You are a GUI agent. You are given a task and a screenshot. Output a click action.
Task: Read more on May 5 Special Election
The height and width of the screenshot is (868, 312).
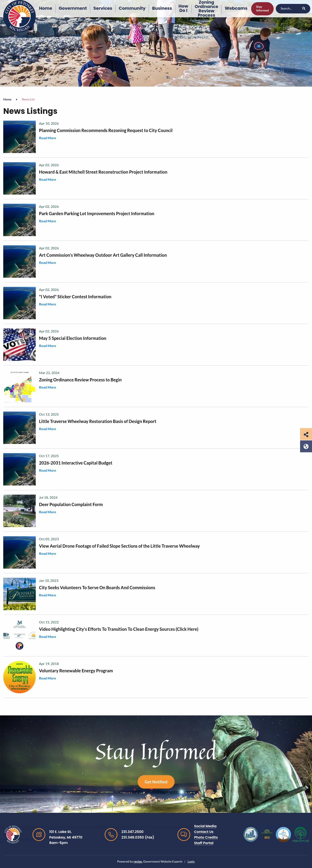[x=48, y=346]
